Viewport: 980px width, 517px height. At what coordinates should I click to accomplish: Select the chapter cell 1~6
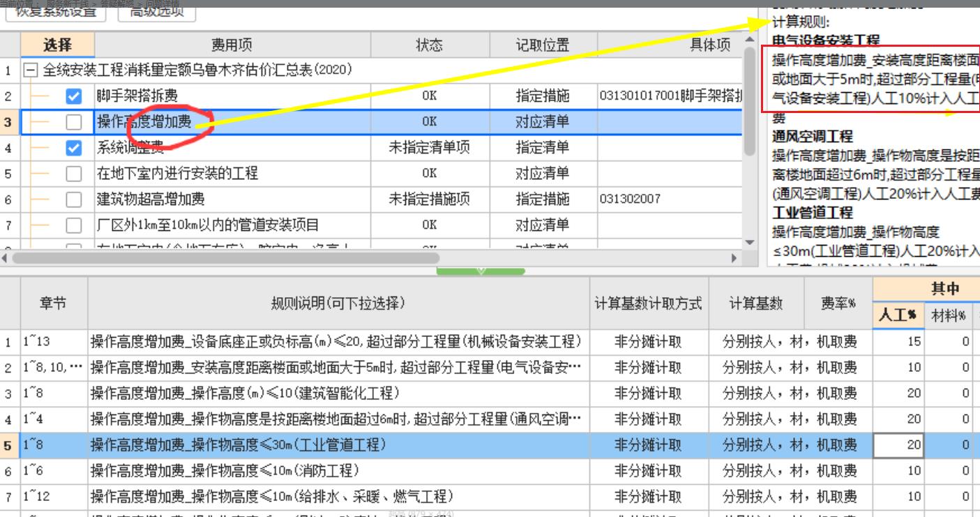tap(53, 471)
